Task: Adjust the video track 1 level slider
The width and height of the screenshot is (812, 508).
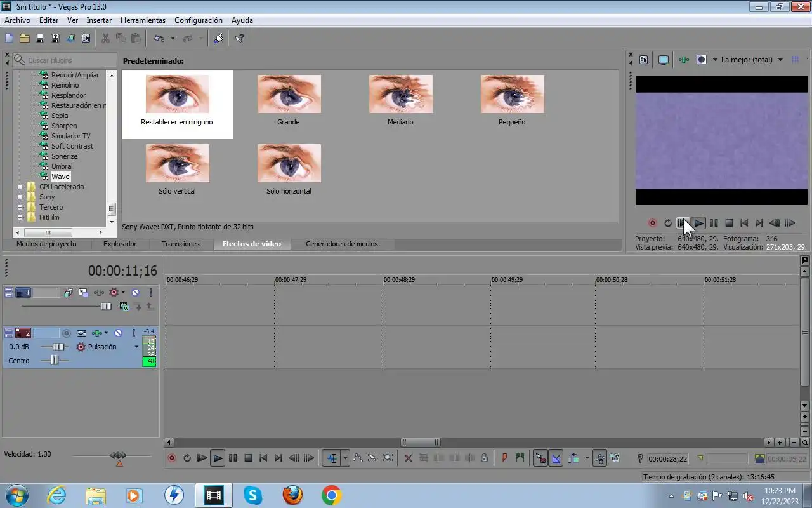Action: [106, 306]
